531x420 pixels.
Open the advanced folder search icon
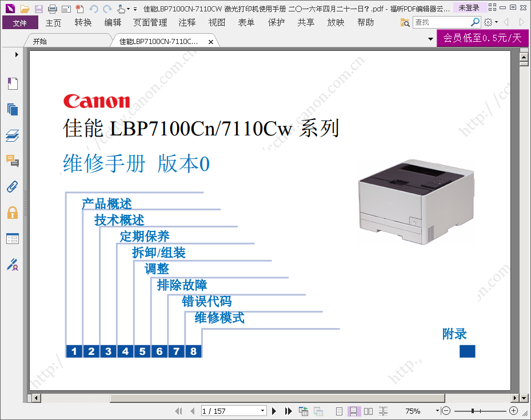(x=405, y=23)
